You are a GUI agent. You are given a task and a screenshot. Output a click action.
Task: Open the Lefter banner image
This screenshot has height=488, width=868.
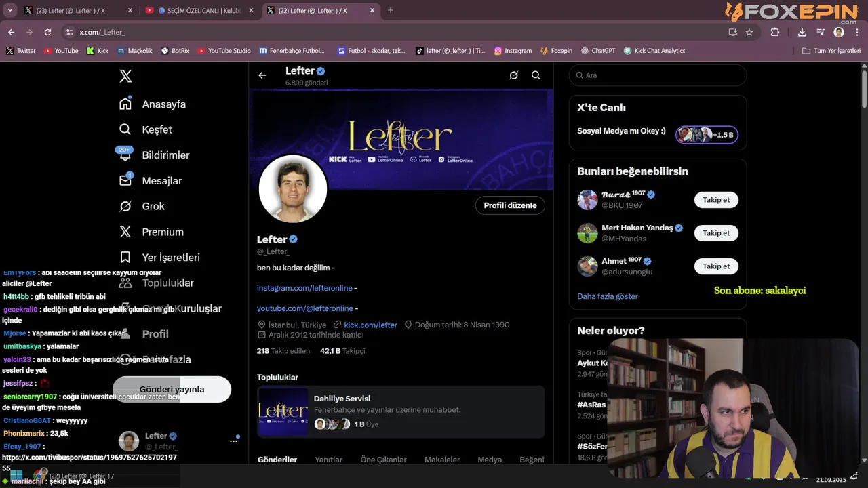point(401,139)
